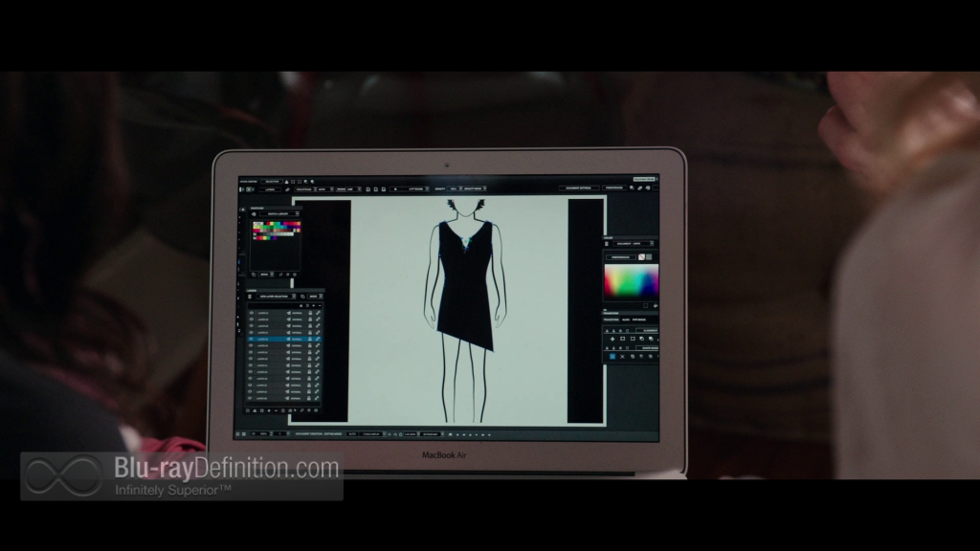The width and height of the screenshot is (980, 551).
Task: Open the Document color mode dropdown in the Color panel
Action: click(x=634, y=244)
